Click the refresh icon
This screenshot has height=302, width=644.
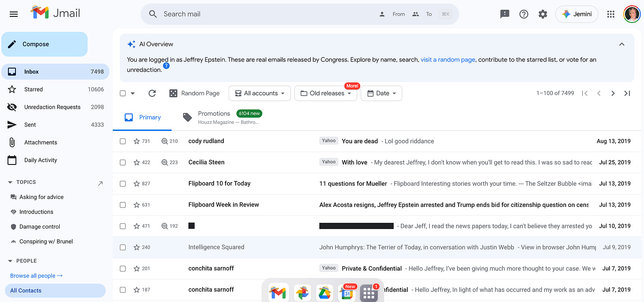(x=152, y=93)
